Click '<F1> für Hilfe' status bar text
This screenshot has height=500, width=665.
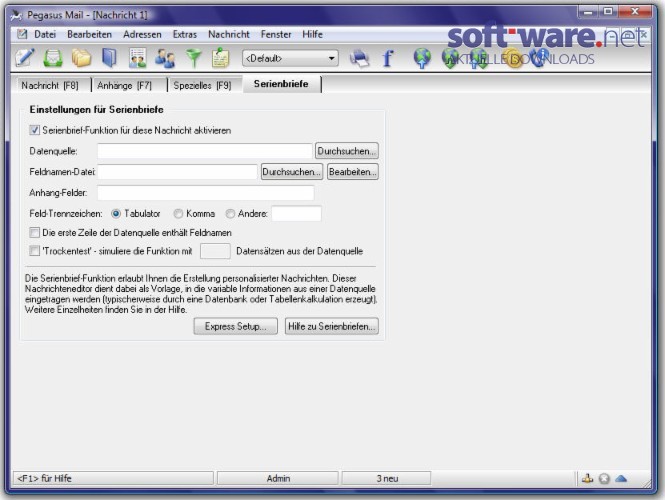pos(44,478)
